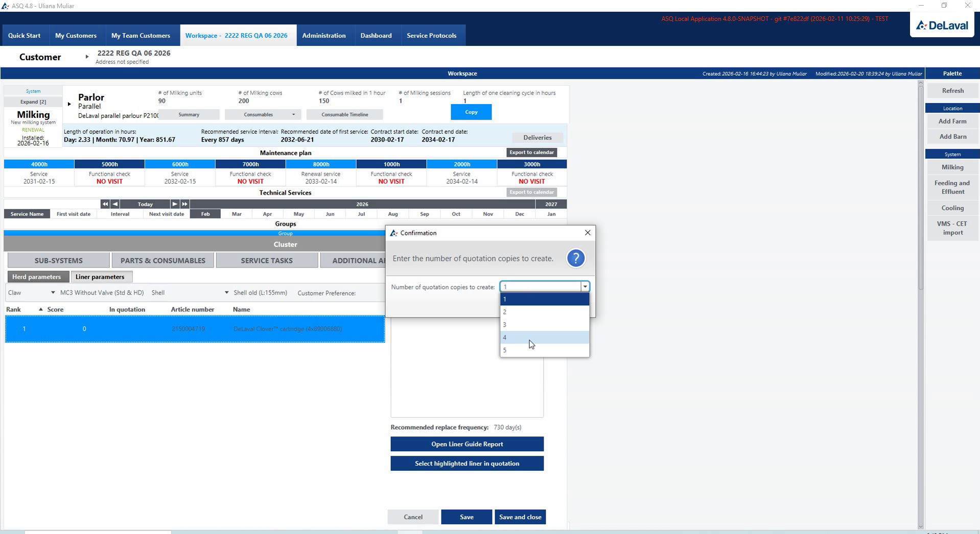The height and width of the screenshot is (534, 980).
Task: Open My Customers tab
Action: tap(76, 36)
